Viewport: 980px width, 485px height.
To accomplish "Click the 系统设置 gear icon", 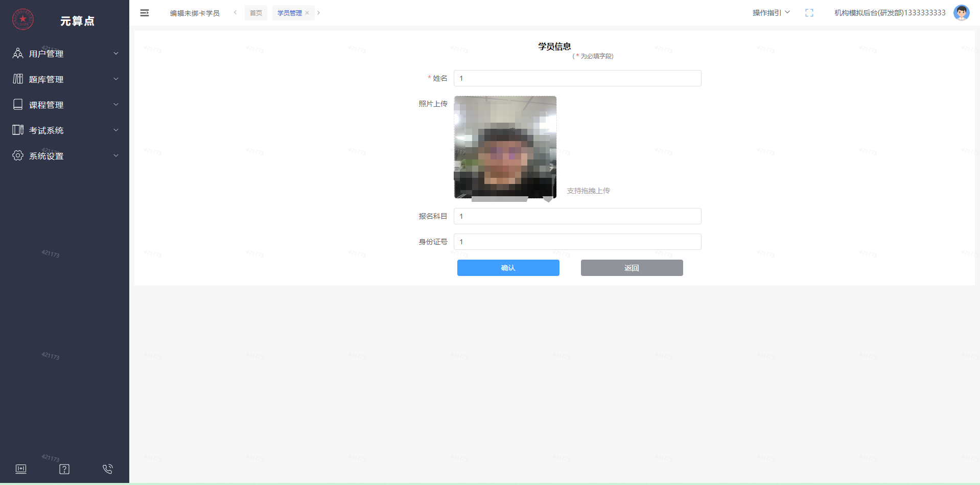I will pos(18,155).
